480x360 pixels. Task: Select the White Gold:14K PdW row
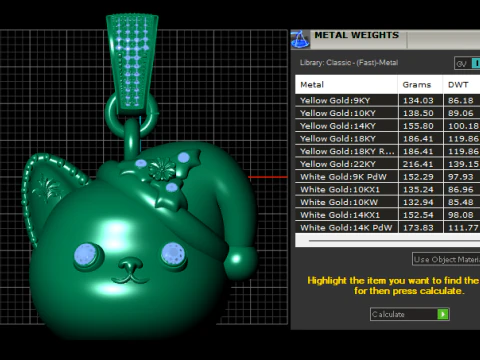point(387,227)
